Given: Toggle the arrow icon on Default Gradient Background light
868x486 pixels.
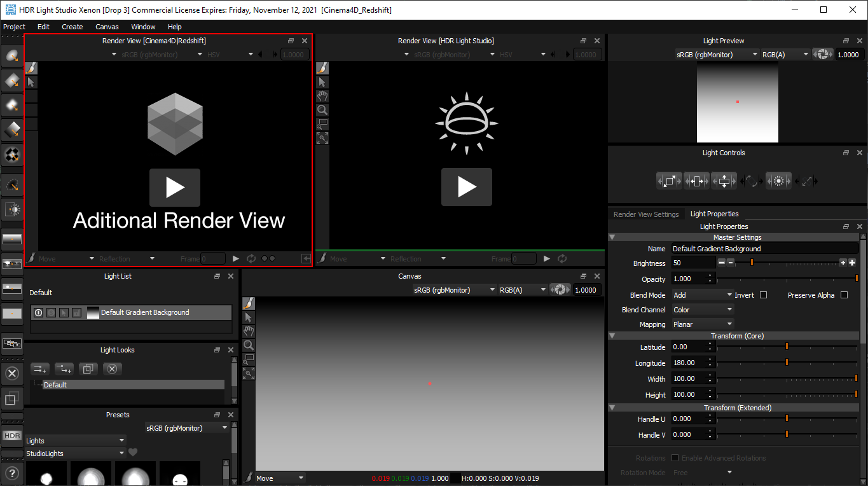Looking at the screenshot, I should (64, 313).
